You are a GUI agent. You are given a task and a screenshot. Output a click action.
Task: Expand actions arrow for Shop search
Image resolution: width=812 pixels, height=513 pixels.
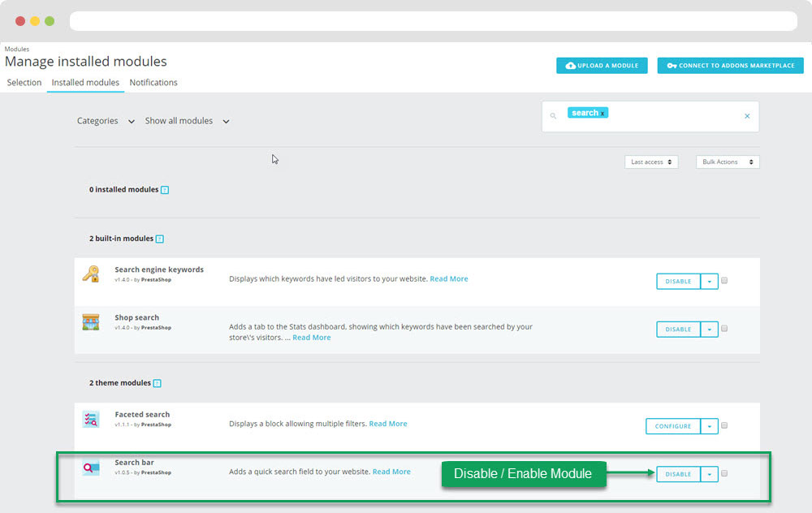point(709,330)
